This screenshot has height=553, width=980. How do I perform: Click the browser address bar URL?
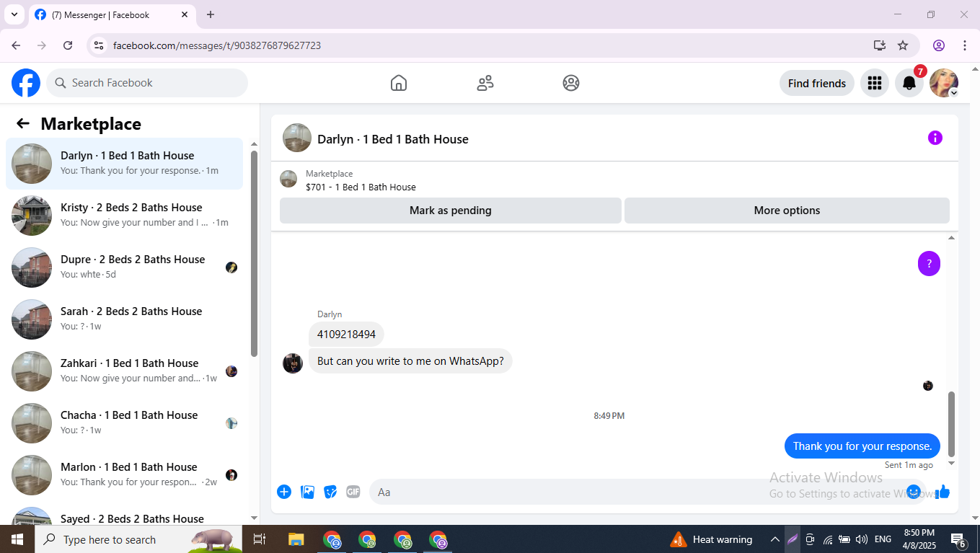click(217, 45)
